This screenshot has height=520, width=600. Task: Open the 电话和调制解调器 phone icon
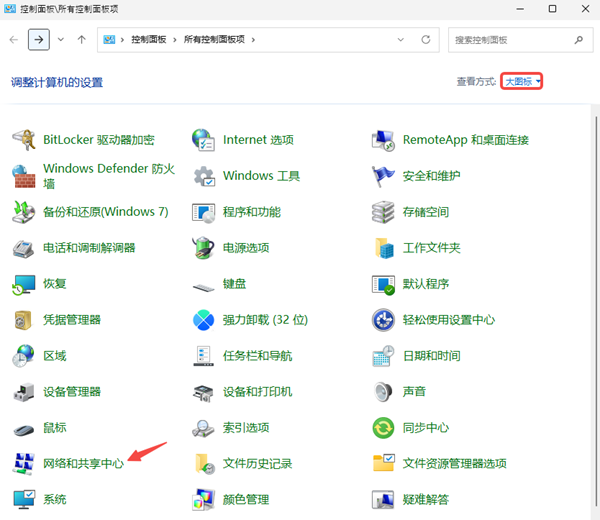point(24,248)
